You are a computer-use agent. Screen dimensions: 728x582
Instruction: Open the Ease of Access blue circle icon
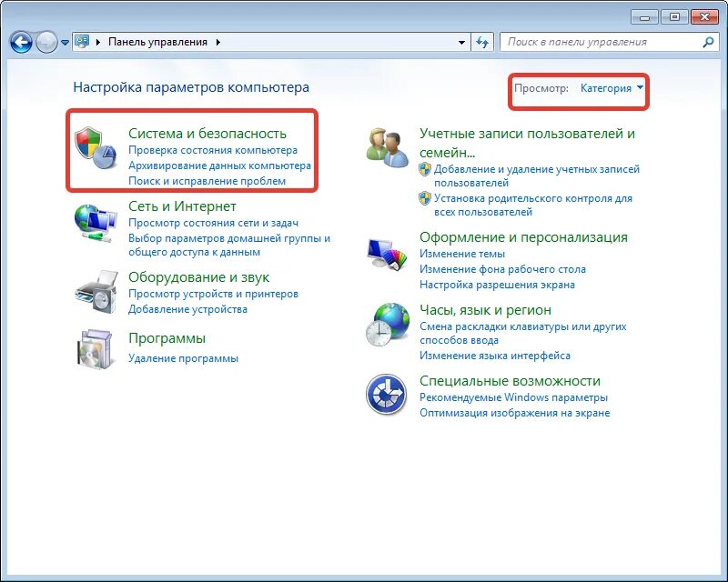pyautogui.click(x=386, y=394)
